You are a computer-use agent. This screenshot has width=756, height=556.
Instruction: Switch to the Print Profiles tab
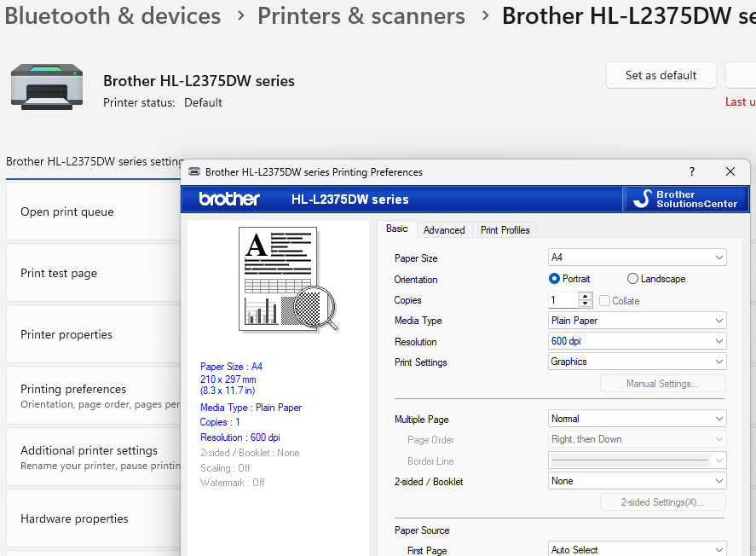[x=505, y=230]
